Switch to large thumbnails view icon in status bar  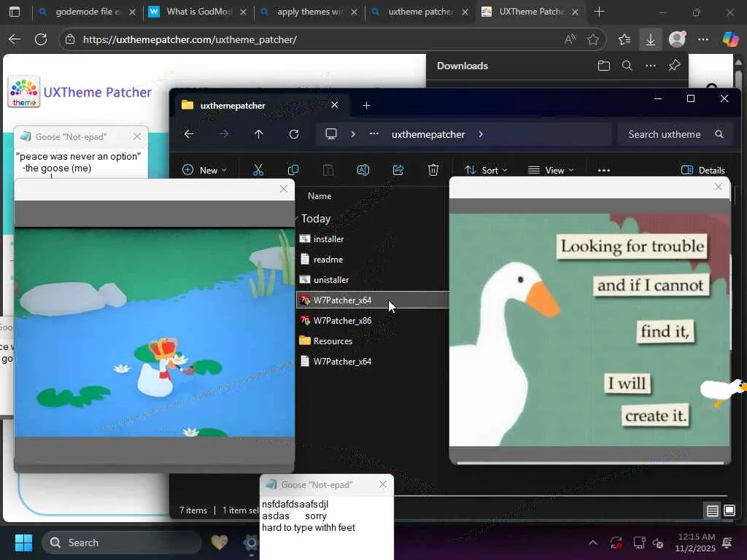click(729, 511)
